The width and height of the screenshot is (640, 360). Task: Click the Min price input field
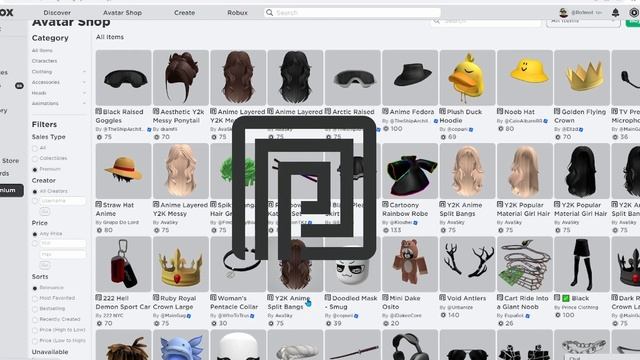click(x=63, y=244)
